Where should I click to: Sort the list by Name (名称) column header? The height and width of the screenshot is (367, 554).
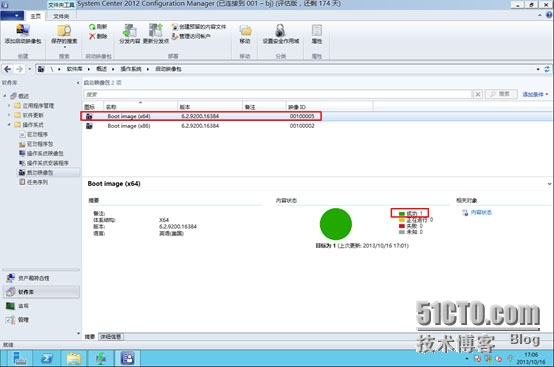(140, 106)
